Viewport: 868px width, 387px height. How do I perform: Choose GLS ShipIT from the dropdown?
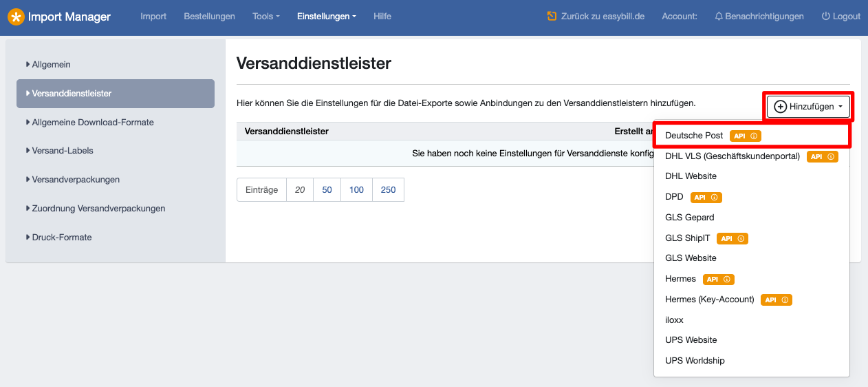coord(752,238)
